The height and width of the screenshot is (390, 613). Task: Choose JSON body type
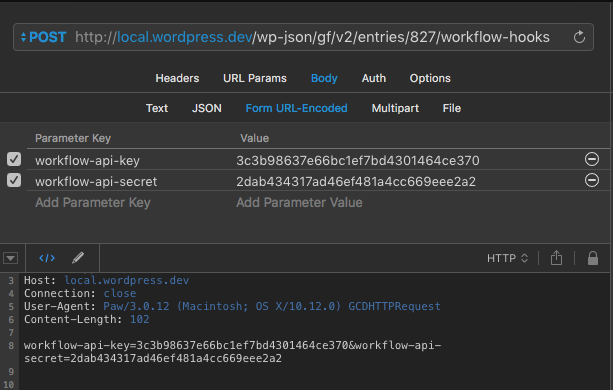tap(206, 108)
